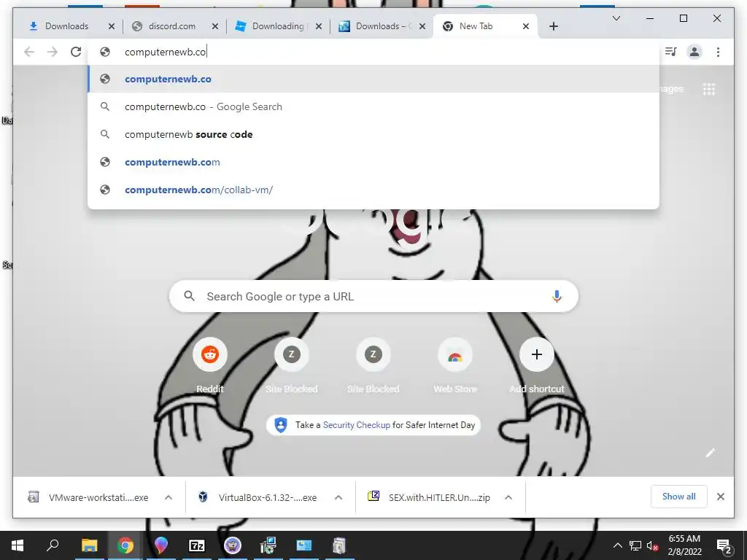
Task: Click the taskbar clock and date
Action: click(x=684, y=545)
